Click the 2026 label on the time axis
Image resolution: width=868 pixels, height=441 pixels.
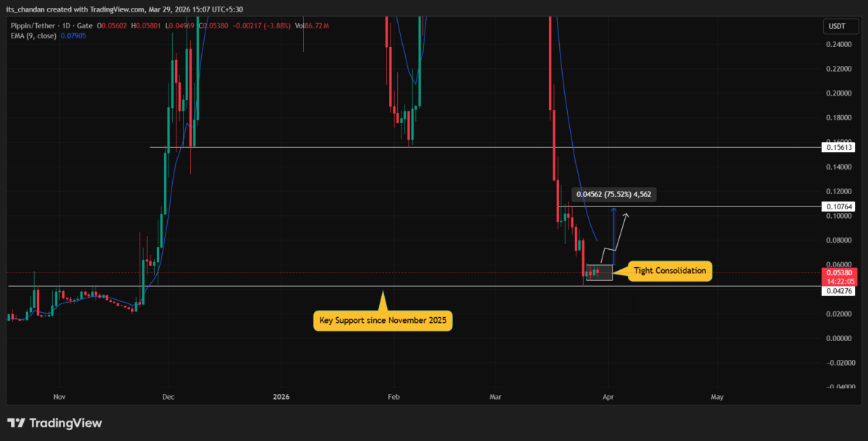[281, 397]
